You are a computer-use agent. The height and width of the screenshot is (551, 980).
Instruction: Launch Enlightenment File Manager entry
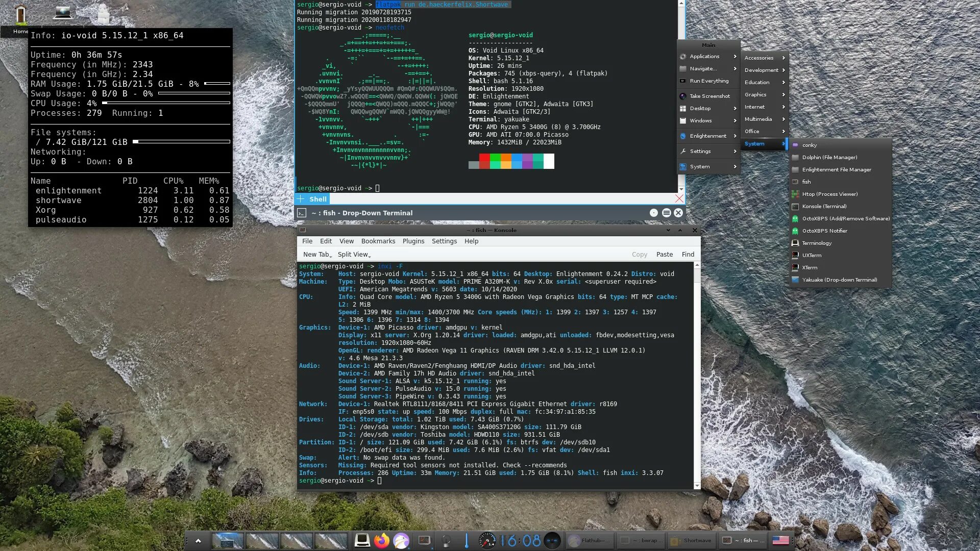coord(840,169)
